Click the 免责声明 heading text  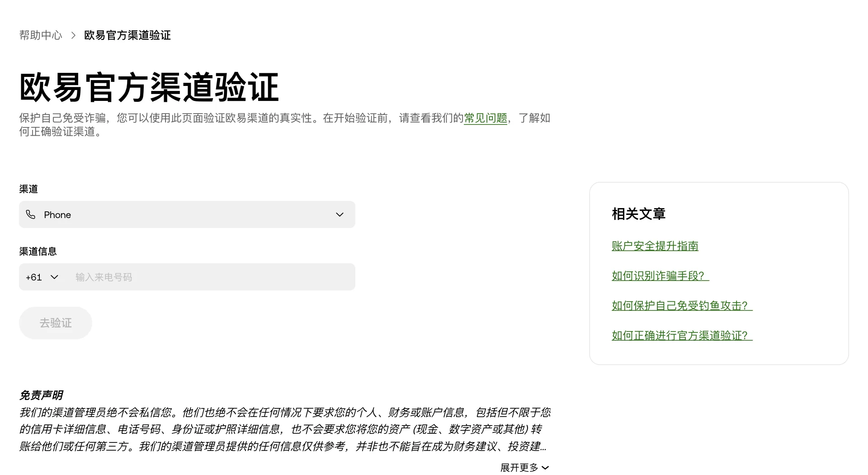click(41, 395)
